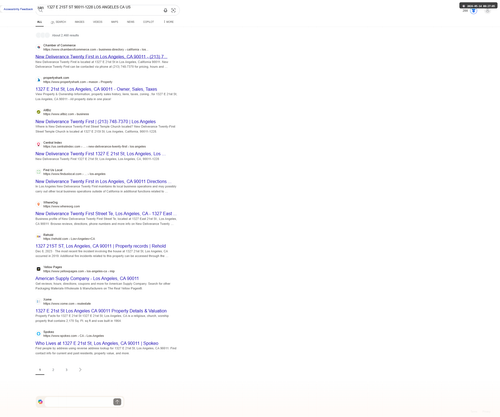
Task: Open American Supply Company result
Action: click(x=87, y=278)
